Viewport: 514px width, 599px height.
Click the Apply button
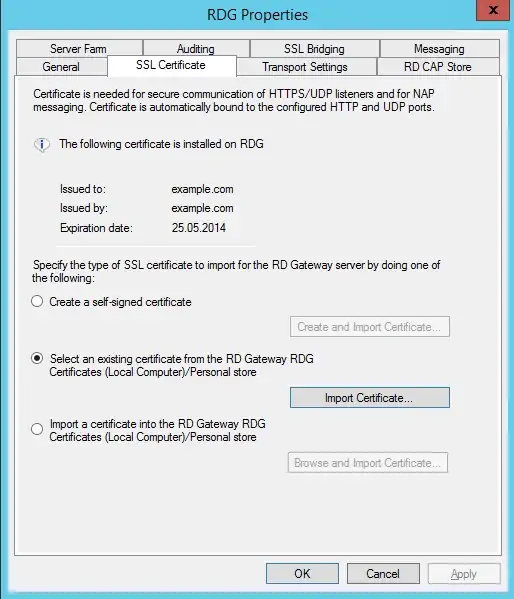coord(464,573)
